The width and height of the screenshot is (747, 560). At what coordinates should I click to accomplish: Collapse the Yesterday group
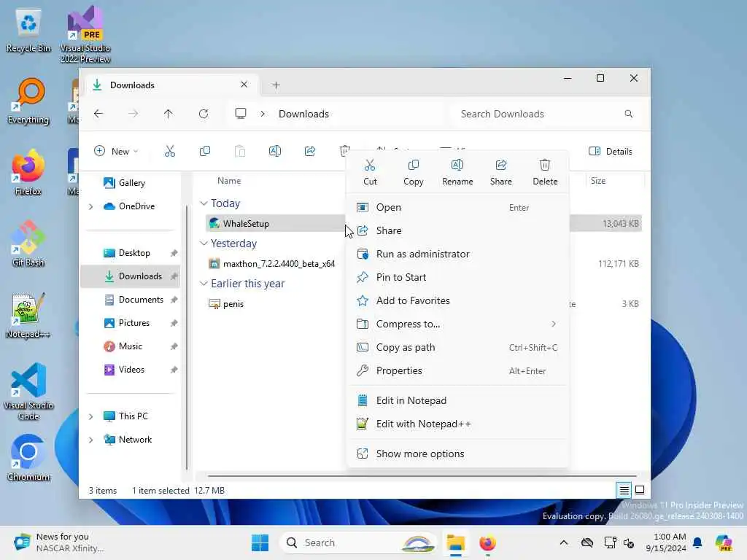pos(204,244)
